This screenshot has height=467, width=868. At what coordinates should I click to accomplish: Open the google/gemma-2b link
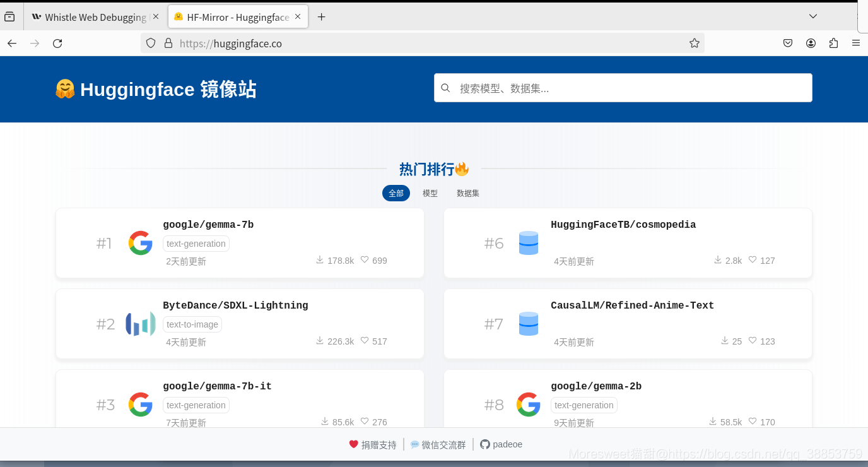click(596, 386)
